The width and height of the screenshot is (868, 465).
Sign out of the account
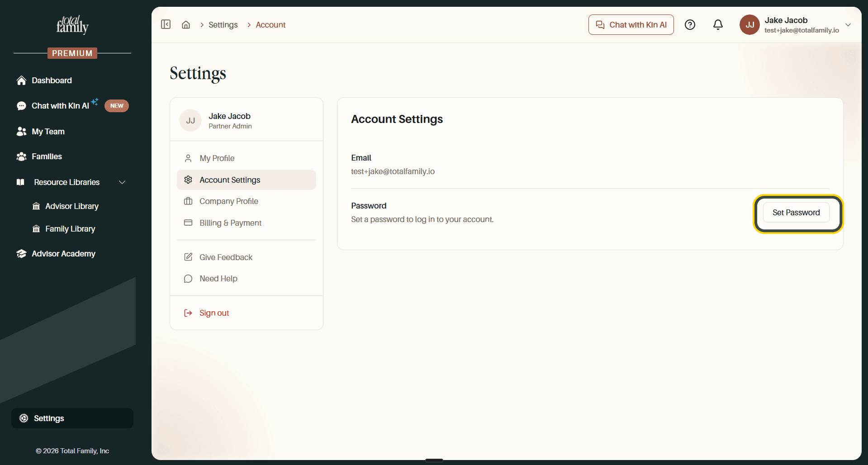click(x=247, y=313)
